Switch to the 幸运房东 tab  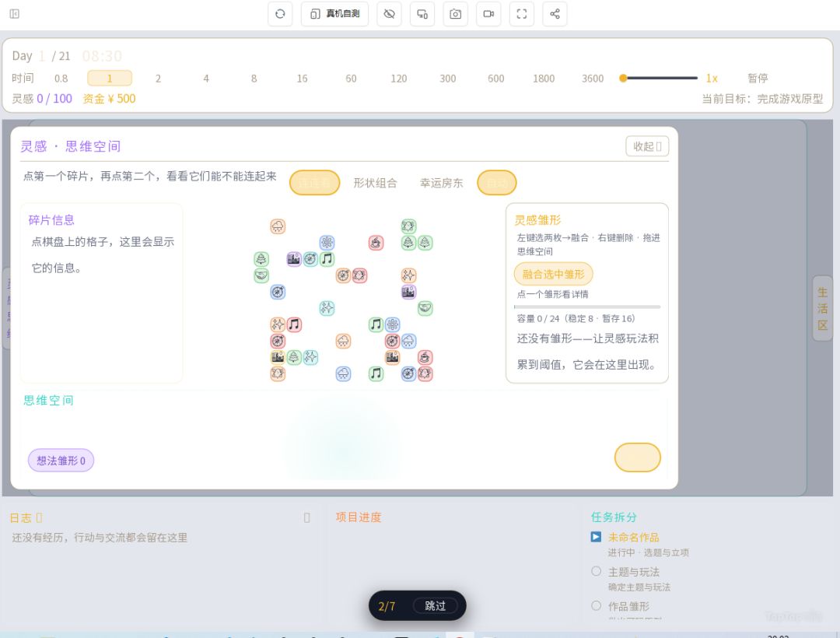[x=442, y=183]
